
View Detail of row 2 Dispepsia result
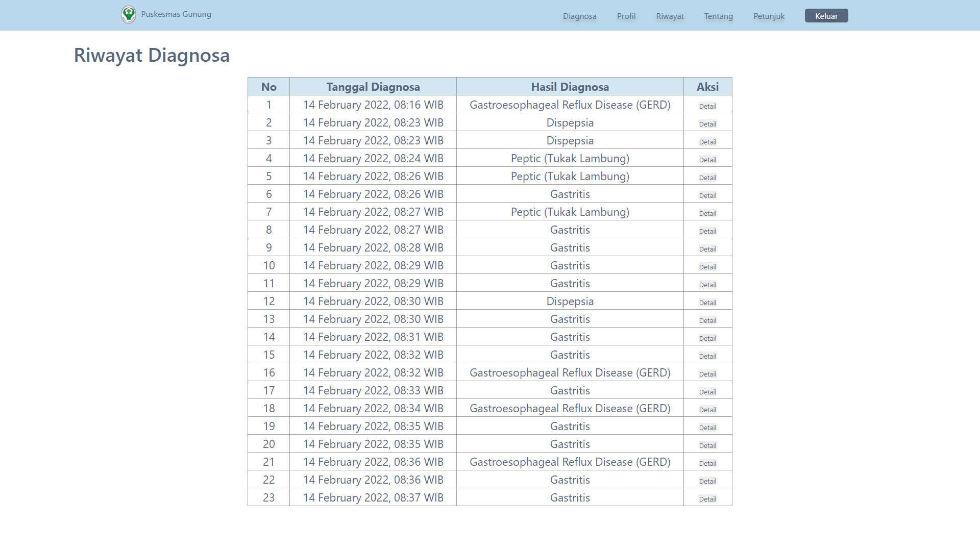707,124
